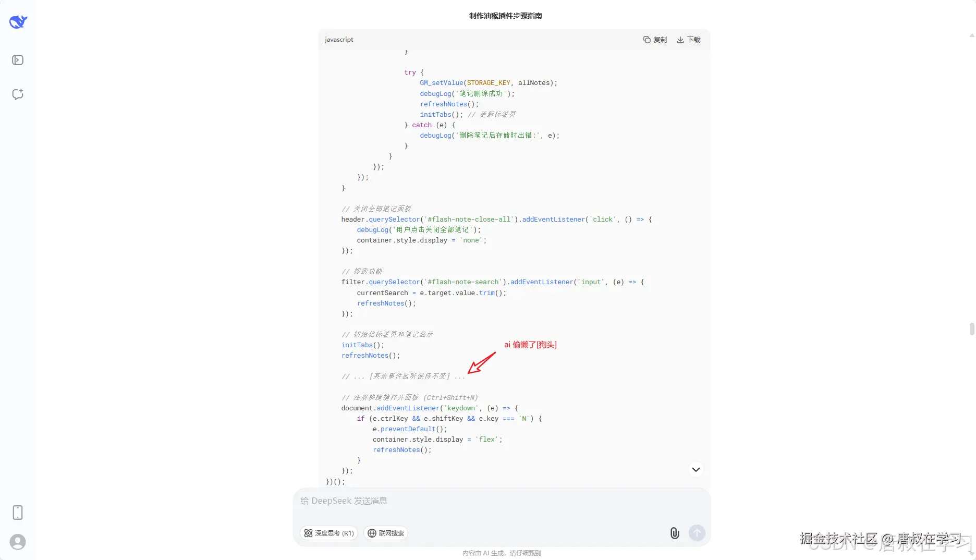Click the } catch (e) { line

click(430, 125)
